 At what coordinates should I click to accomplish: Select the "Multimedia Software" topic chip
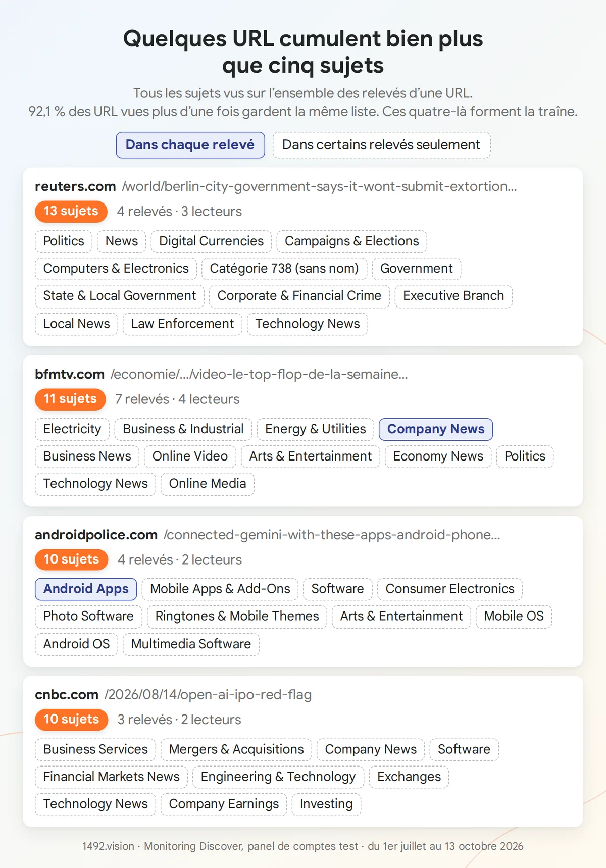click(x=191, y=644)
